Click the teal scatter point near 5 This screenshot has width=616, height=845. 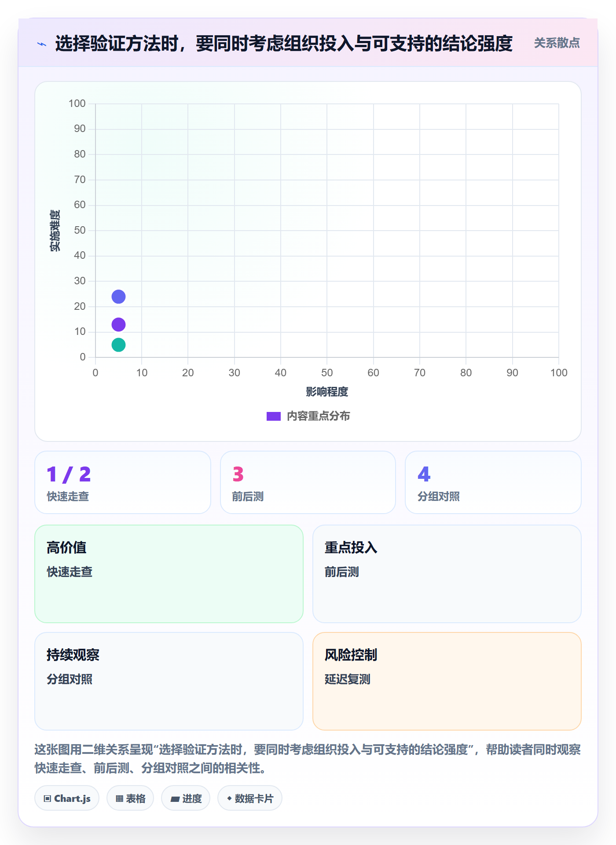pyautogui.click(x=118, y=345)
